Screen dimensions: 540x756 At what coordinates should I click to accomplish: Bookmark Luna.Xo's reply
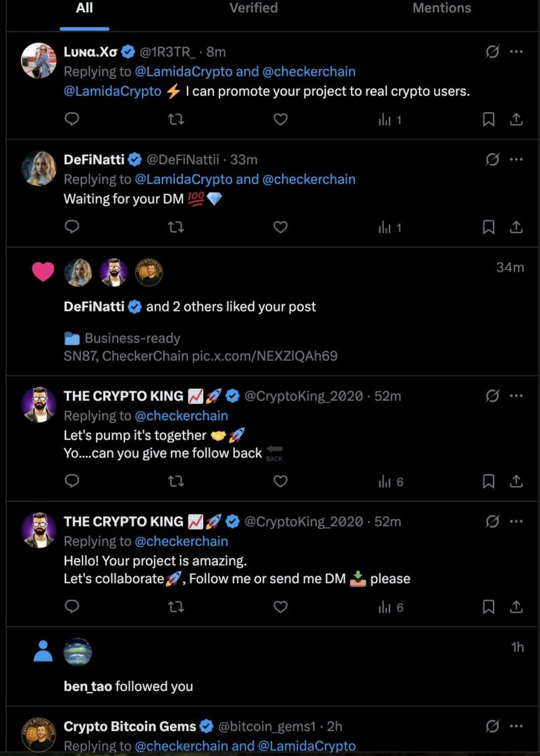[489, 120]
